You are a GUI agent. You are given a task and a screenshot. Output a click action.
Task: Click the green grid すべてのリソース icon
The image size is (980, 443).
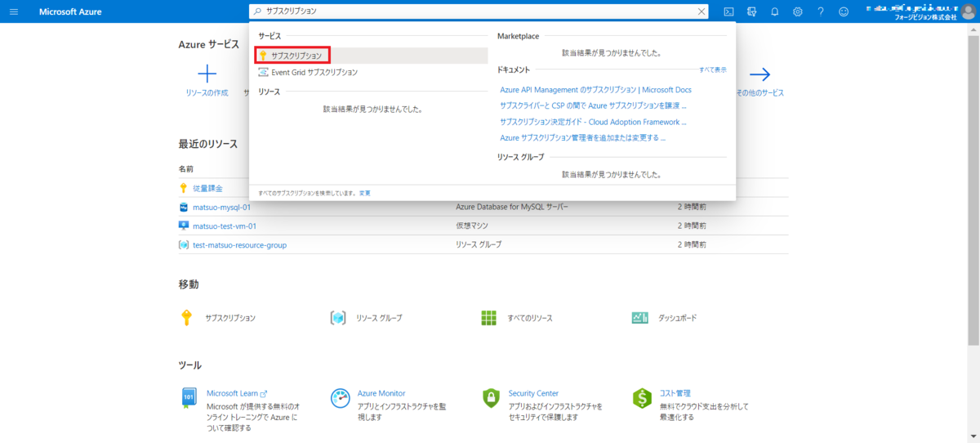(x=489, y=317)
